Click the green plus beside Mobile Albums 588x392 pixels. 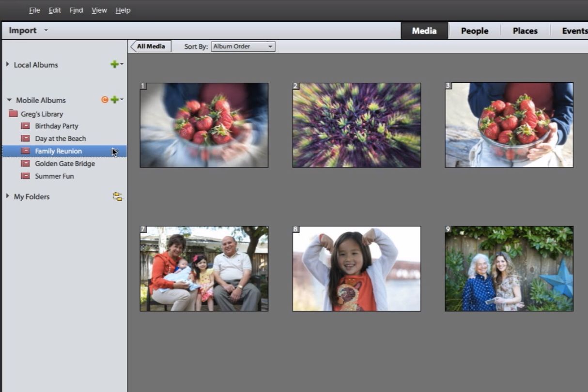pyautogui.click(x=115, y=100)
